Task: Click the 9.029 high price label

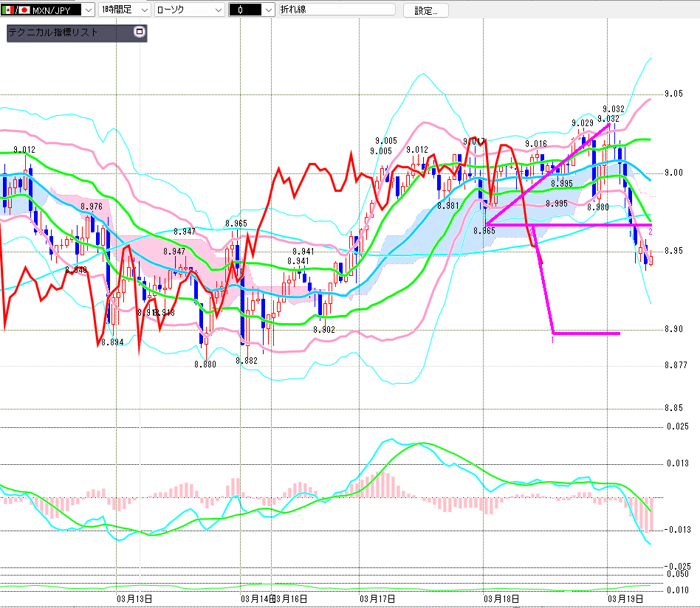Action: tap(583, 123)
